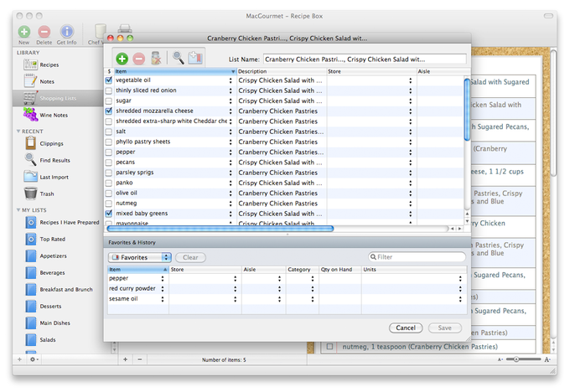The height and width of the screenshot is (392, 570).
Task: Sort shopping list by Item column
Action: pyautogui.click(x=175, y=71)
